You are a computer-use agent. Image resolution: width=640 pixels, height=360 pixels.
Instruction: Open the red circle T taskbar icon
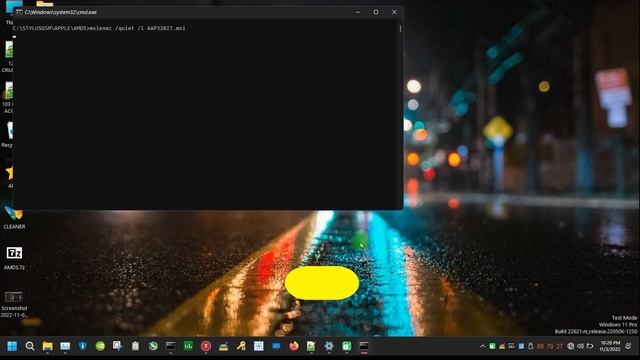point(206,346)
